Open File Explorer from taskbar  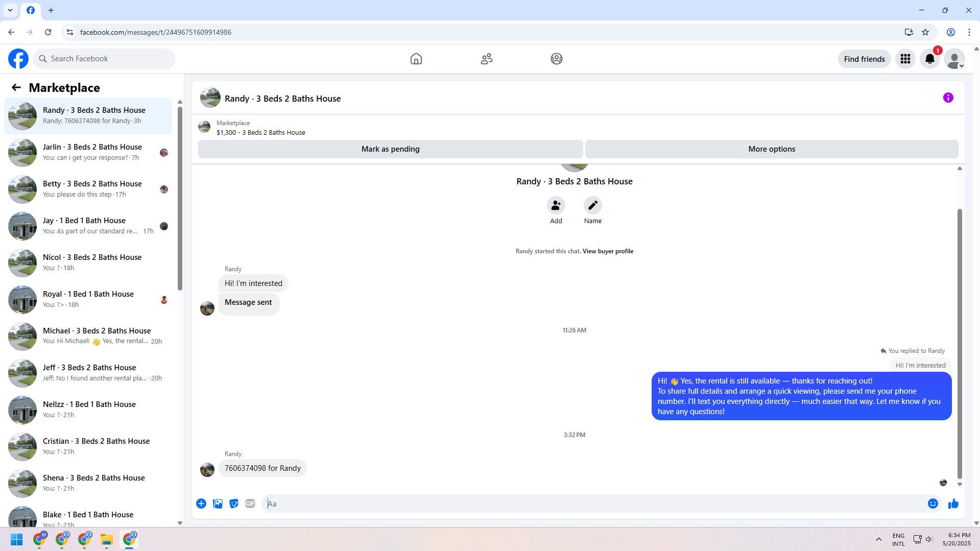(x=106, y=540)
